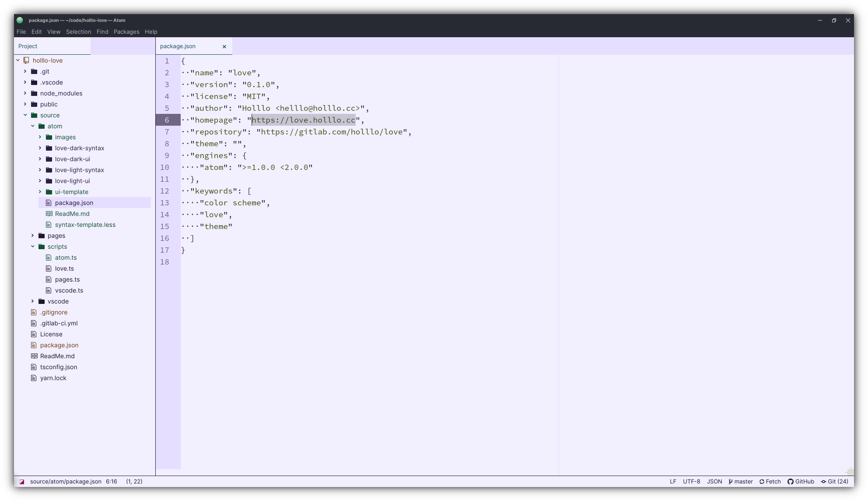Open the View menu
Screen dimensions: 868x501
click(x=54, y=32)
